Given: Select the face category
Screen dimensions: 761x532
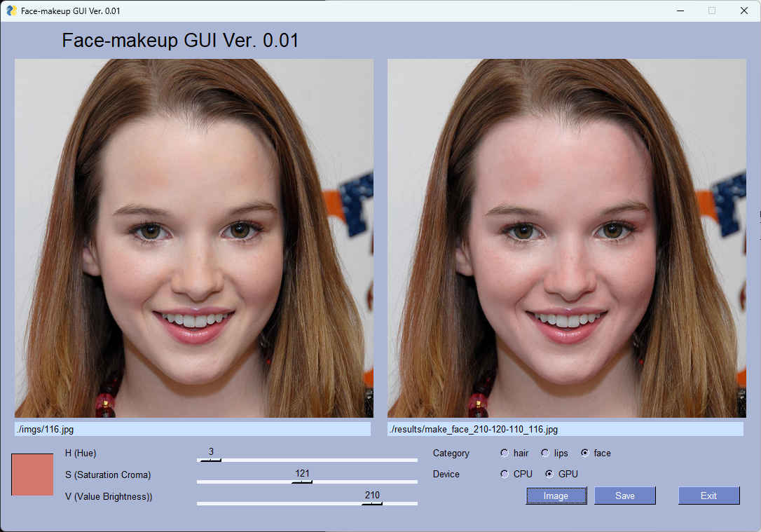Looking at the screenshot, I should (587, 453).
